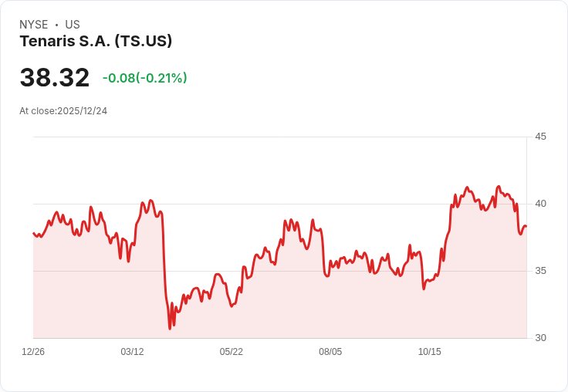The width and height of the screenshot is (568, 392).
Task: Select the 10/15 date on x-axis
Action: 429,352
